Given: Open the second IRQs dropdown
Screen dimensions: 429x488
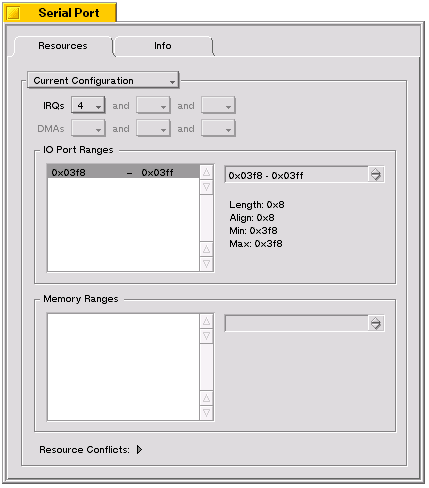Looking at the screenshot, I should pyautogui.click(x=153, y=106).
